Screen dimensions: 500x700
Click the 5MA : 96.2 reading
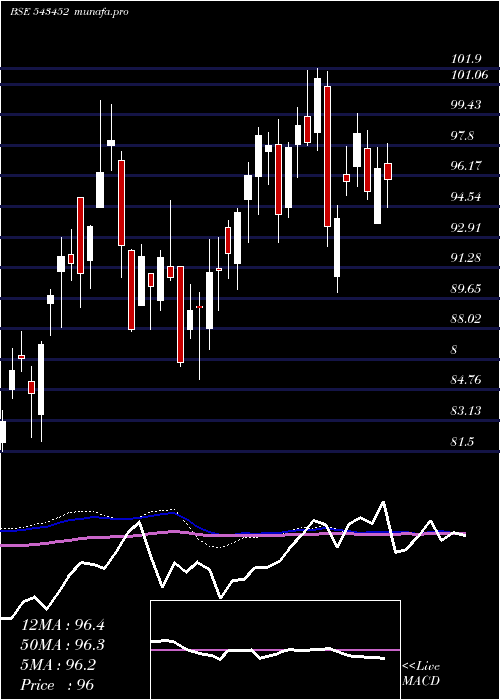click(58, 665)
